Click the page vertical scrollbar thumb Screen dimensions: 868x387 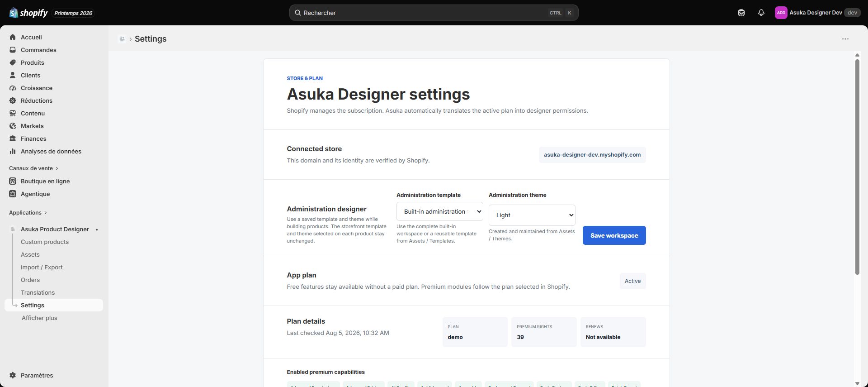pos(857,167)
